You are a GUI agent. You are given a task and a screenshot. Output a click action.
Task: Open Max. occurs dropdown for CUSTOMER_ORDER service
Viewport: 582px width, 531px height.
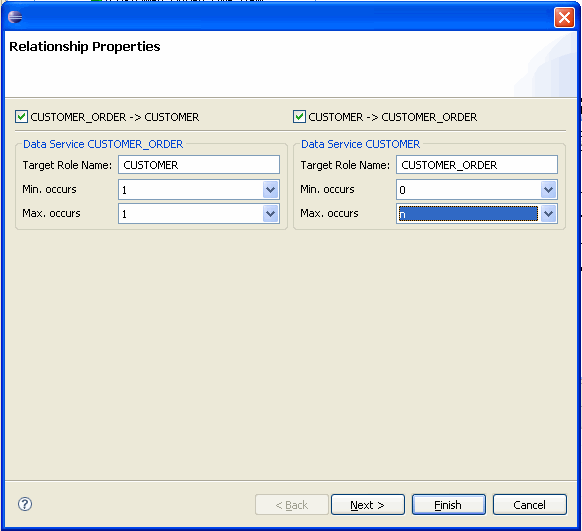click(271, 213)
